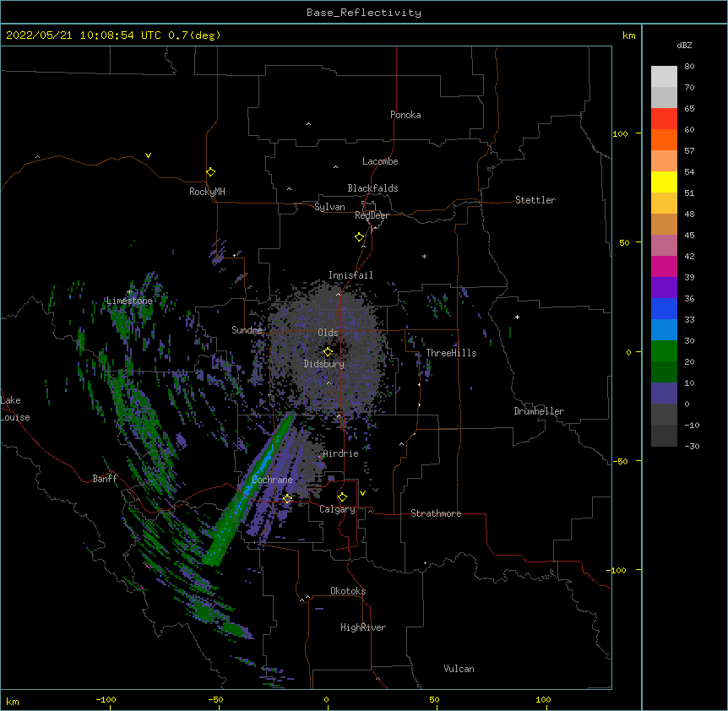Click the ThreeHills city label

451,353
